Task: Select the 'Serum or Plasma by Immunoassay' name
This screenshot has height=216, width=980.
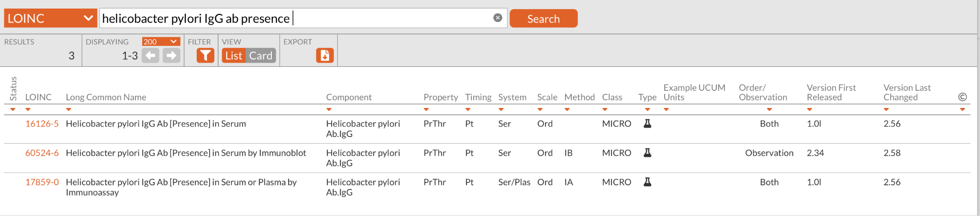Action: point(181,187)
